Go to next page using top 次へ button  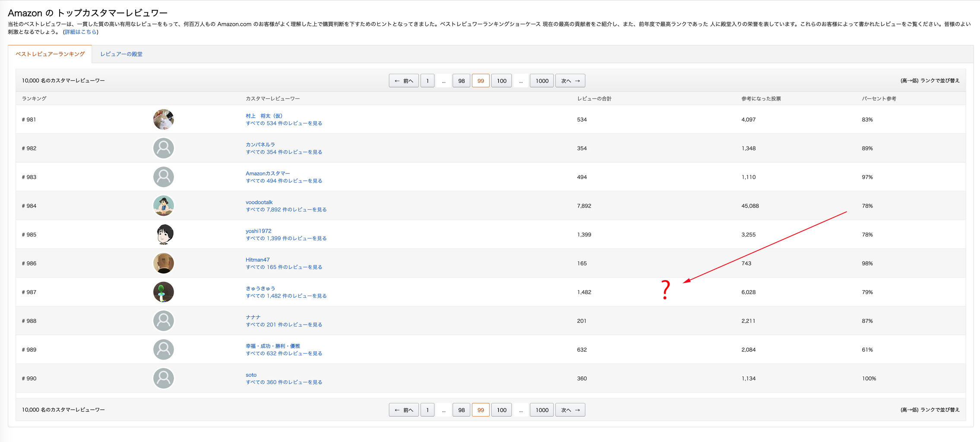click(x=570, y=81)
